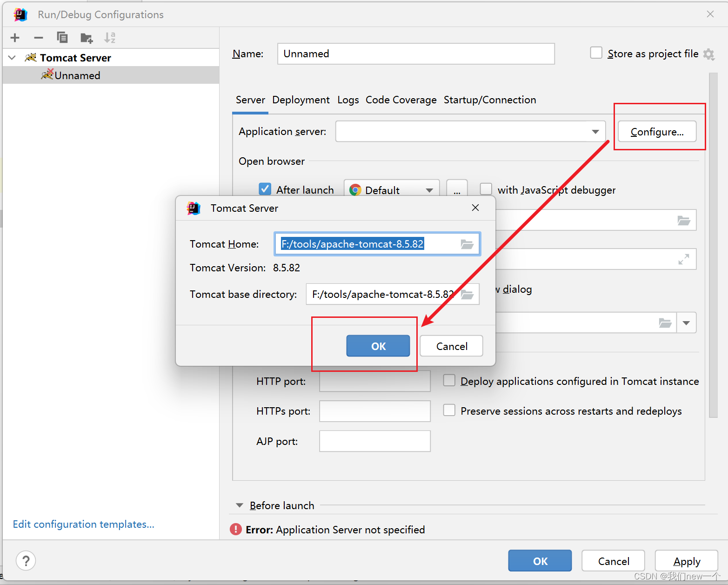Viewport: 728px width, 585px height.
Task: Click OK in the Tomcat Server dialog
Action: (x=378, y=346)
